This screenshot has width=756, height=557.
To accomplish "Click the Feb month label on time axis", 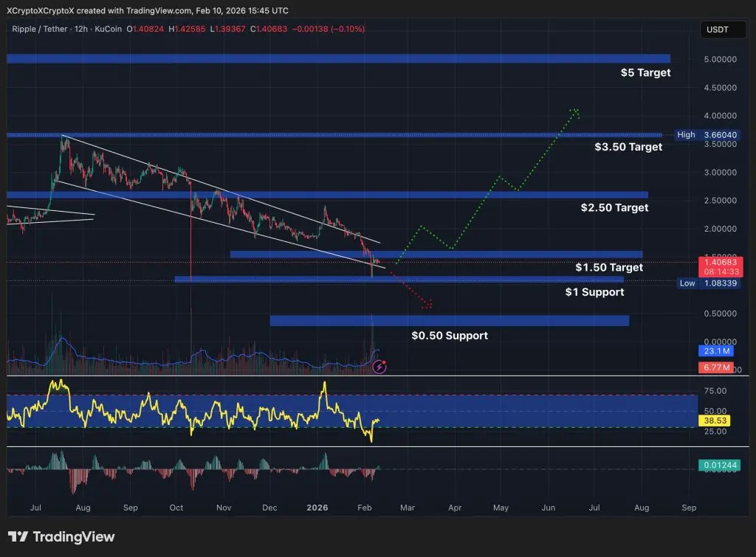I will tap(364, 508).
